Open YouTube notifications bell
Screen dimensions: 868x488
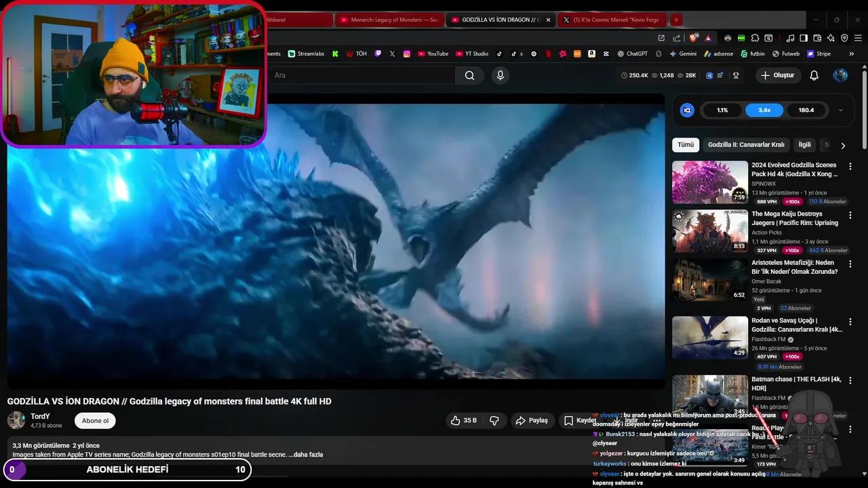click(x=814, y=75)
